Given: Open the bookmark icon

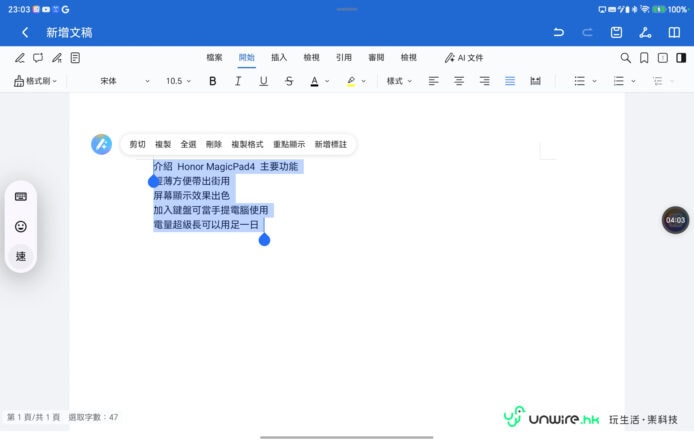Looking at the screenshot, I should [644, 58].
